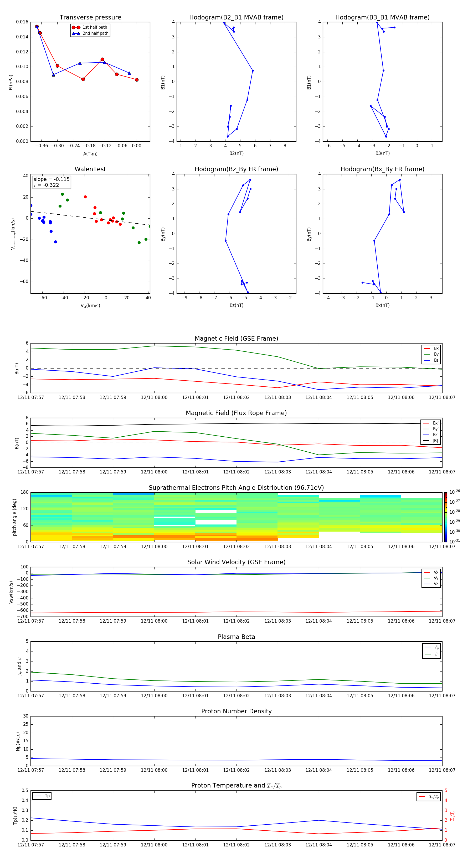
Task: Click the |B| legend entry in Flux Rope plot
Action: 431,441
